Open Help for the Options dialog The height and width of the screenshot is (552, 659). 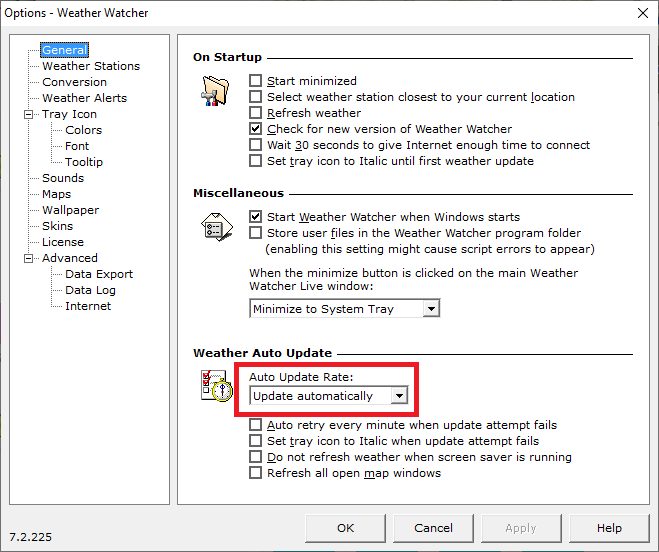click(x=609, y=528)
